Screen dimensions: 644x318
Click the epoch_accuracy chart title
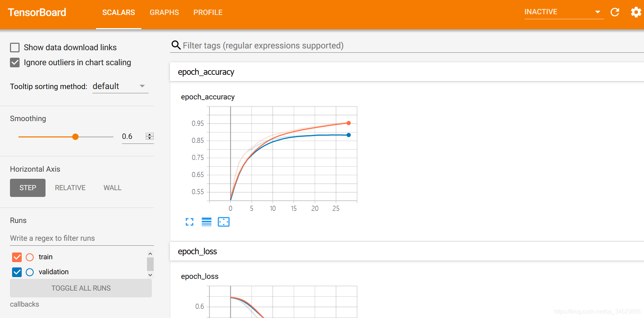208,97
